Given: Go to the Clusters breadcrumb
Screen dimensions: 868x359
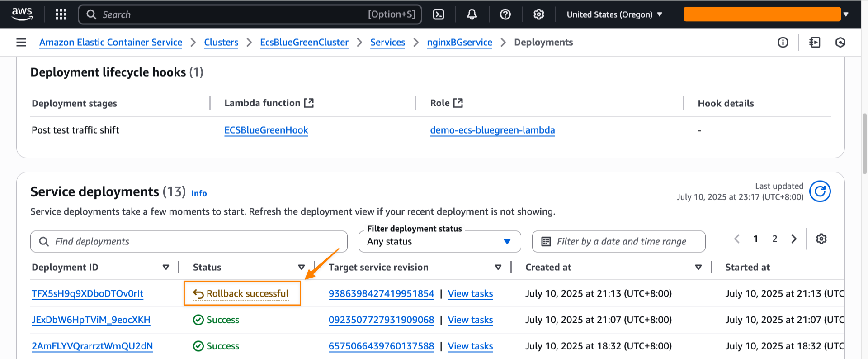Looking at the screenshot, I should [221, 42].
